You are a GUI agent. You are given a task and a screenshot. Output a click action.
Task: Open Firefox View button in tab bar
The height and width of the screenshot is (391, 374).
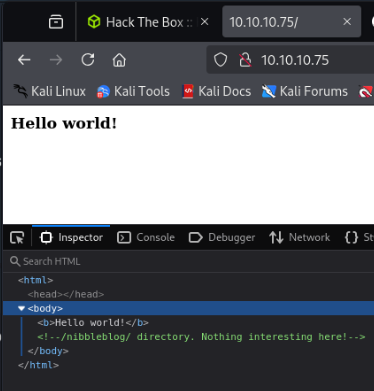pyautogui.click(x=56, y=22)
